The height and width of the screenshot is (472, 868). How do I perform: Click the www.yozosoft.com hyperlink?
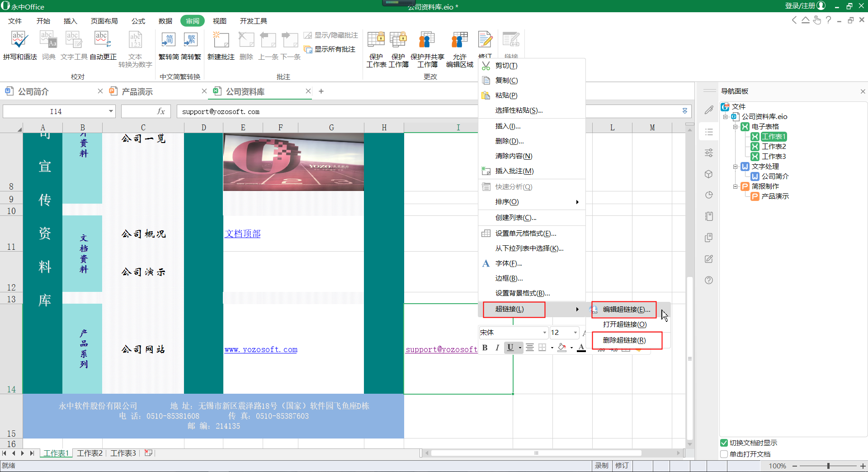[x=261, y=349]
